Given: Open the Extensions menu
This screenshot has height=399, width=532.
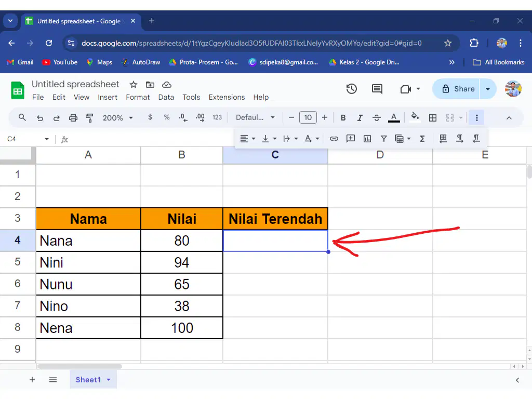Looking at the screenshot, I should click(x=227, y=97).
